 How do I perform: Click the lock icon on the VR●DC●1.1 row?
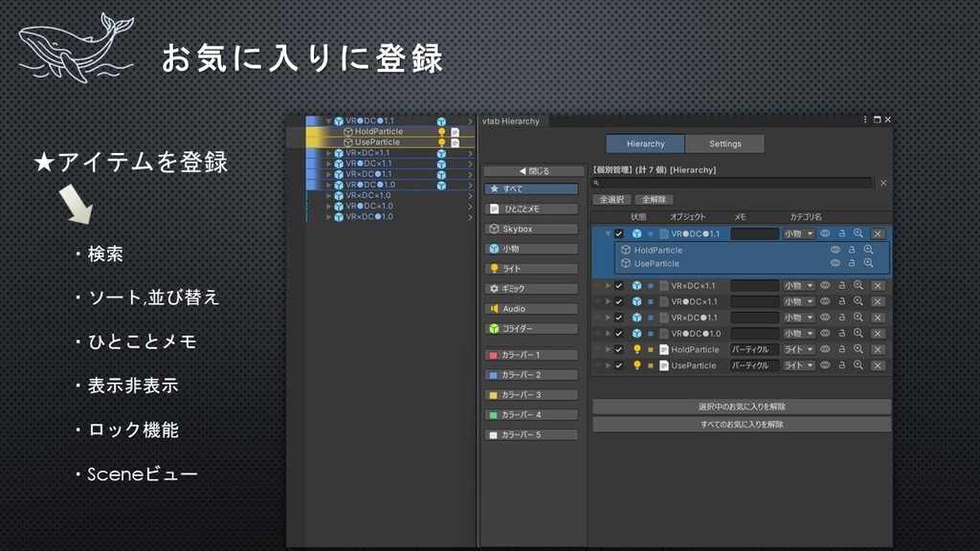pos(842,233)
